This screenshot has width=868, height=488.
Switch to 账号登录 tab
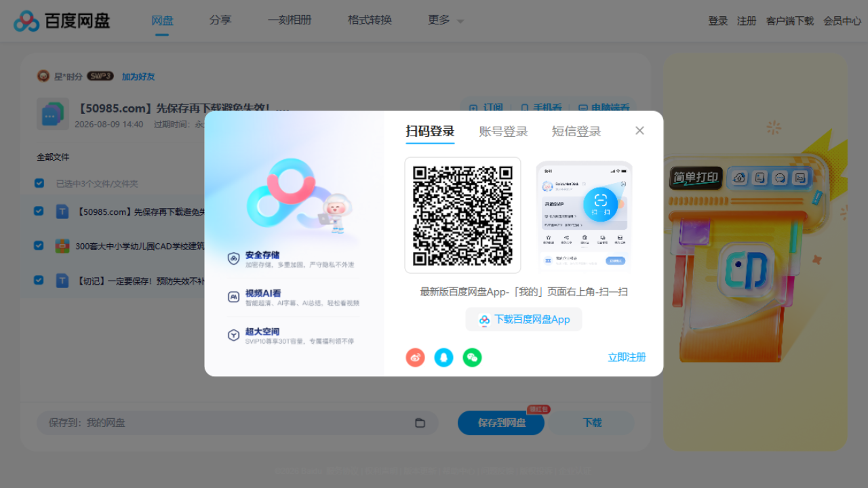tap(503, 131)
